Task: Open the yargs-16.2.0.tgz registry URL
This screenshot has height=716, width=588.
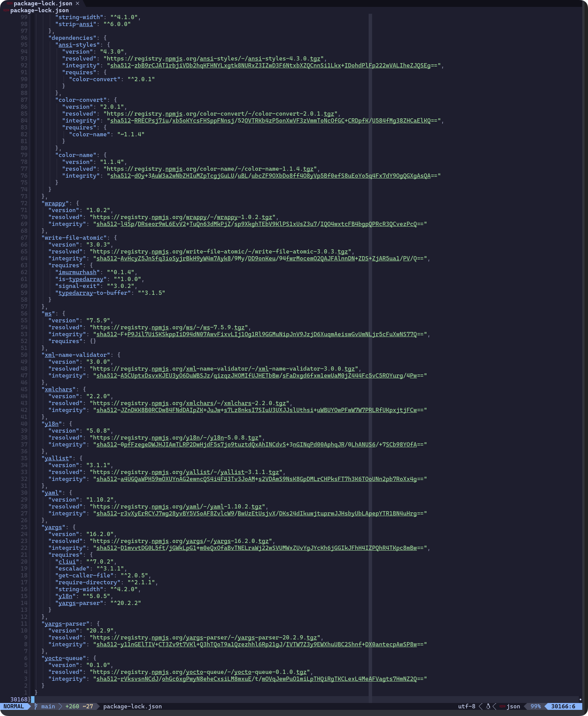Action: [x=181, y=541]
